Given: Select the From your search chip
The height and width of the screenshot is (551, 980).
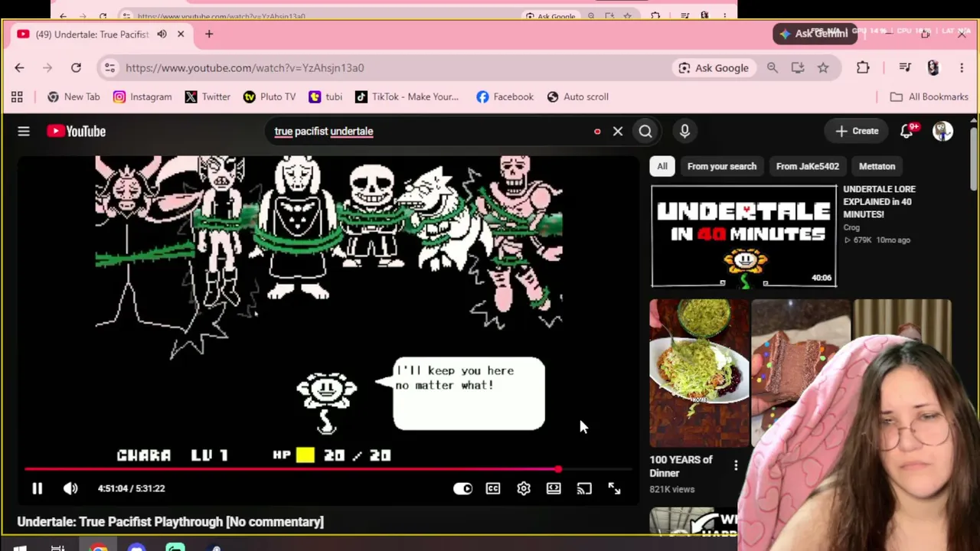Looking at the screenshot, I should click(722, 166).
